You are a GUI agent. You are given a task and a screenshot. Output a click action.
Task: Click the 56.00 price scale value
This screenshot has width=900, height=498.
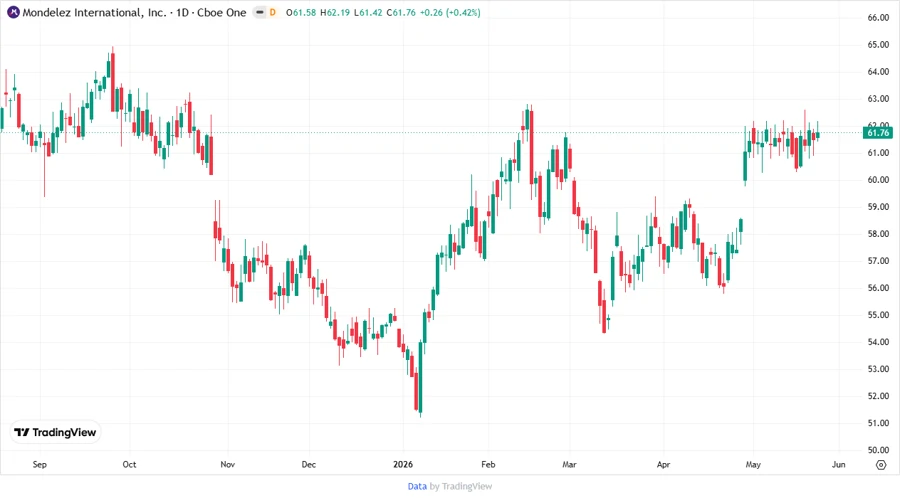tap(878, 288)
